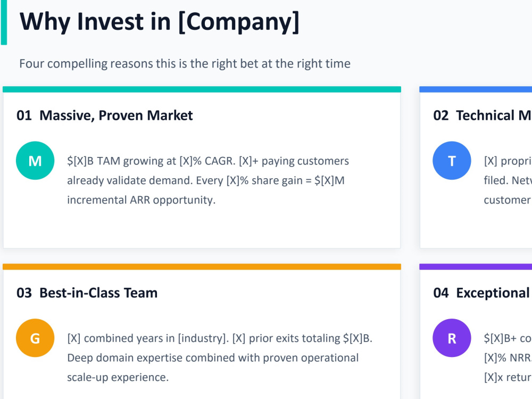The height and width of the screenshot is (399, 532).
Task: Click the teal accent bar beside title
Action: (x=4, y=22)
